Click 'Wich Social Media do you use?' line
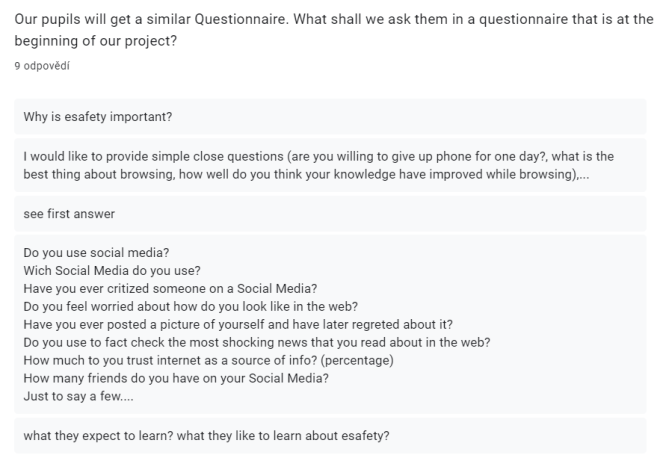Image resolution: width=660 pixels, height=455 pixels. [x=112, y=271]
